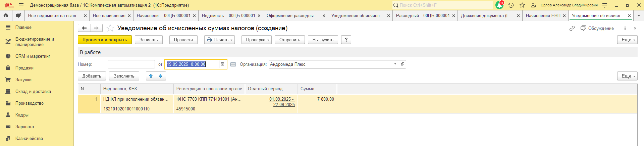The height and width of the screenshot is (146, 644).
Task: Move row up with blue arrow
Action: [x=151, y=76]
